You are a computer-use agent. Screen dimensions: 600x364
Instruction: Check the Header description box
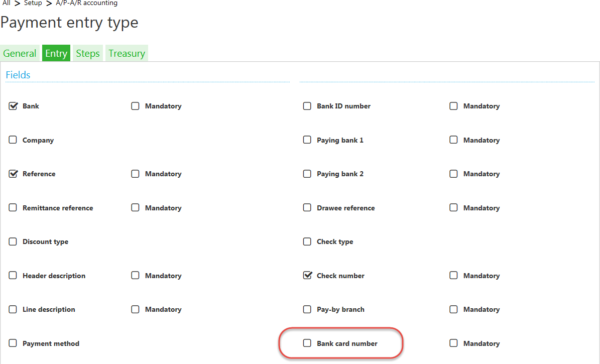pyautogui.click(x=13, y=276)
